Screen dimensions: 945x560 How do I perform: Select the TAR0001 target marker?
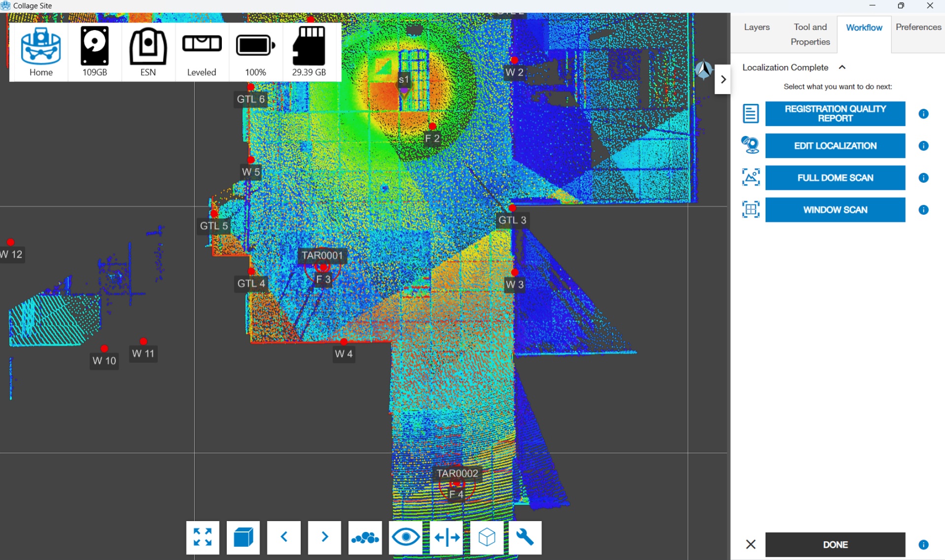(322, 266)
